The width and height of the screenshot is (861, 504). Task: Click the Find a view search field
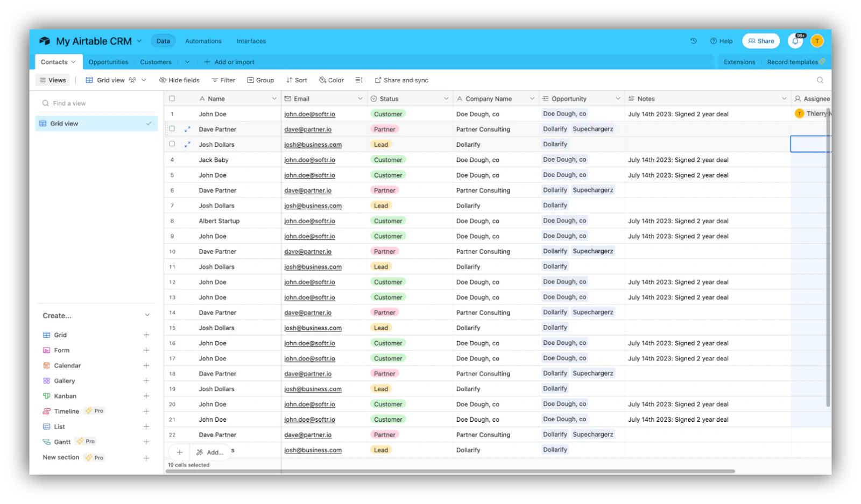pos(96,103)
